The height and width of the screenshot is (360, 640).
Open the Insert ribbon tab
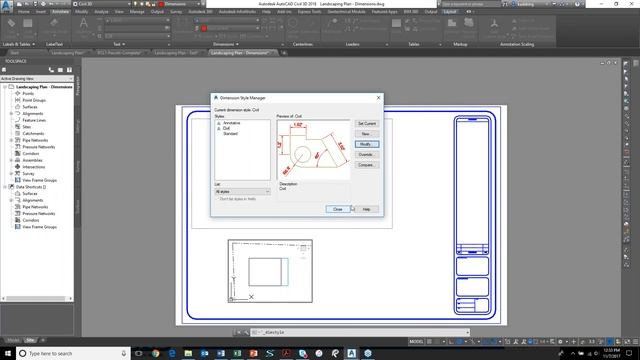click(x=41, y=12)
